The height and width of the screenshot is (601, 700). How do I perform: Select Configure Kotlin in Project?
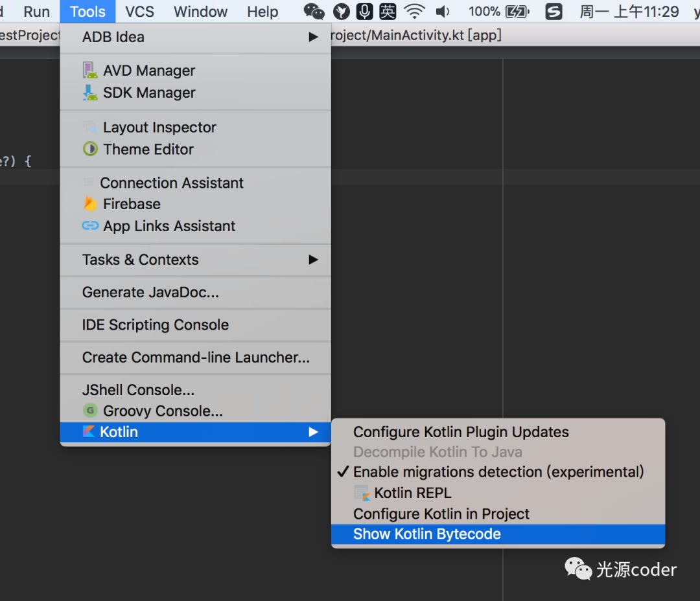[498, 514]
